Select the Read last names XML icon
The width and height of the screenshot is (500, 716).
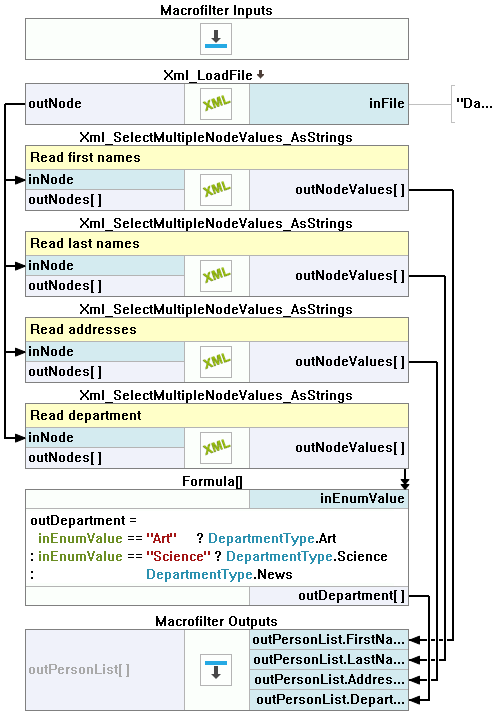tap(216, 275)
